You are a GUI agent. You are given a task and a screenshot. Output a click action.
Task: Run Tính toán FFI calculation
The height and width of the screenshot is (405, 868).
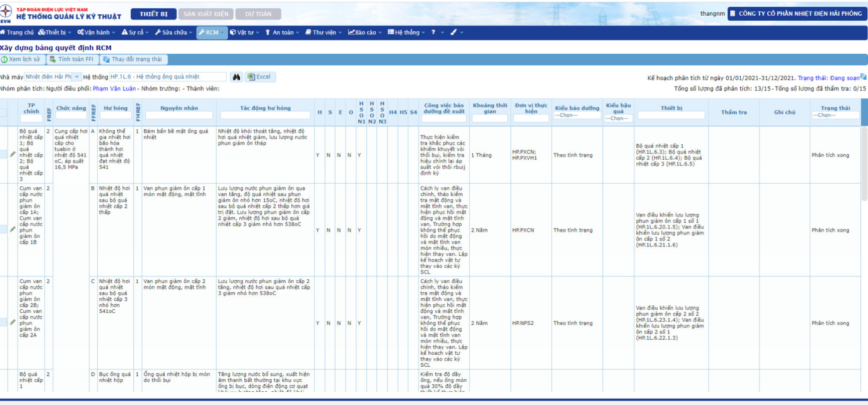click(x=72, y=60)
